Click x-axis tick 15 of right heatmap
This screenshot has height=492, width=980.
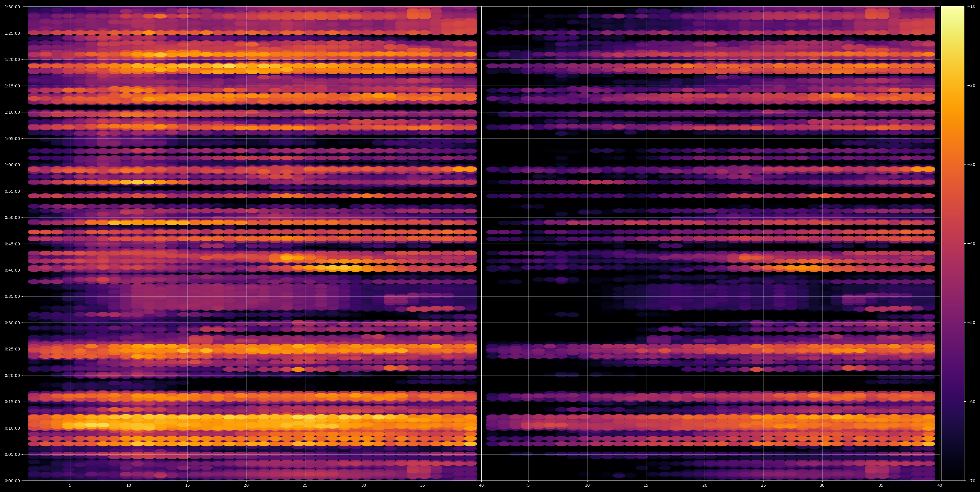click(x=646, y=486)
